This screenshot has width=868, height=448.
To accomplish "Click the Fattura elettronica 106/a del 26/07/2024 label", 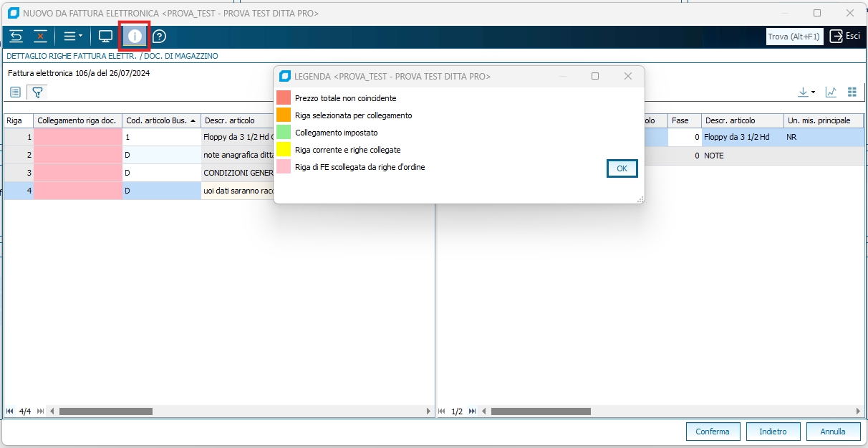I will pyautogui.click(x=79, y=73).
